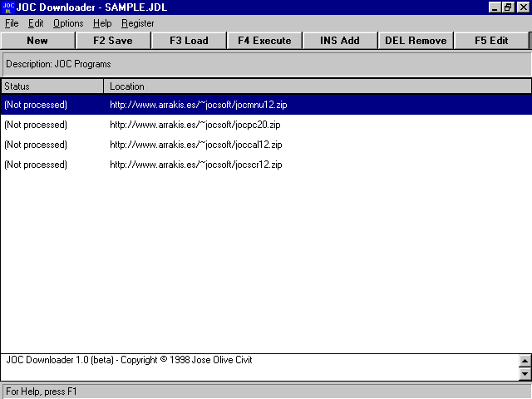Click the F3 Load button
The image size is (532, 399).
coord(189,40)
